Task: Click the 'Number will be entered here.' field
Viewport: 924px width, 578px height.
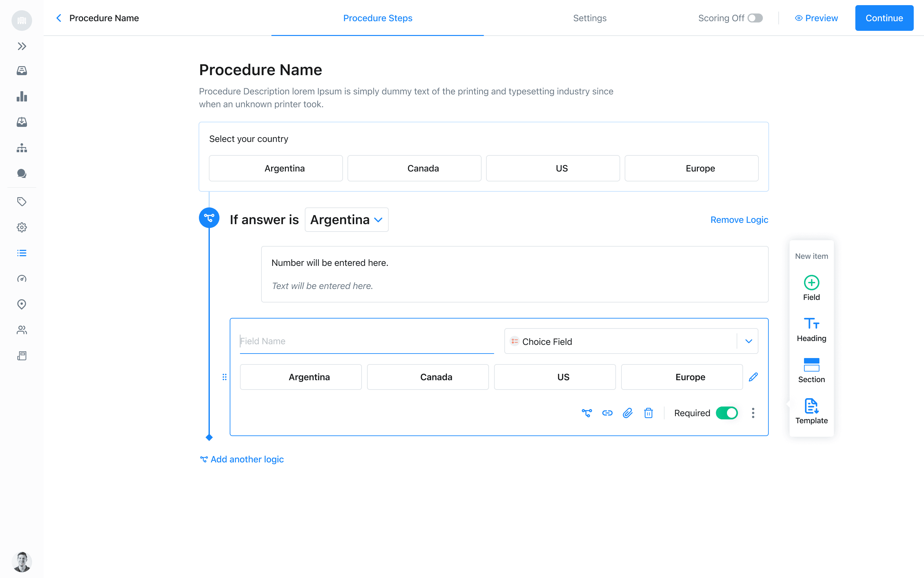Action: (329, 263)
